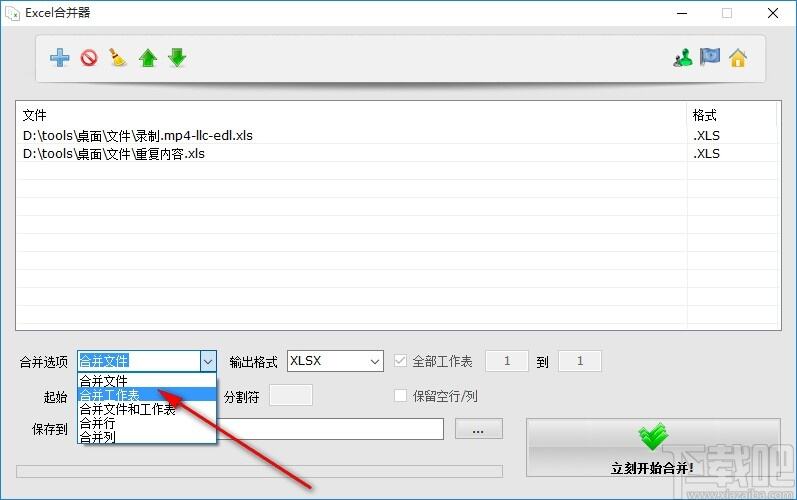The width and height of the screenshot is (797, 500).
Task: Clear the list with the broom icon
Action: coord(118,58)
